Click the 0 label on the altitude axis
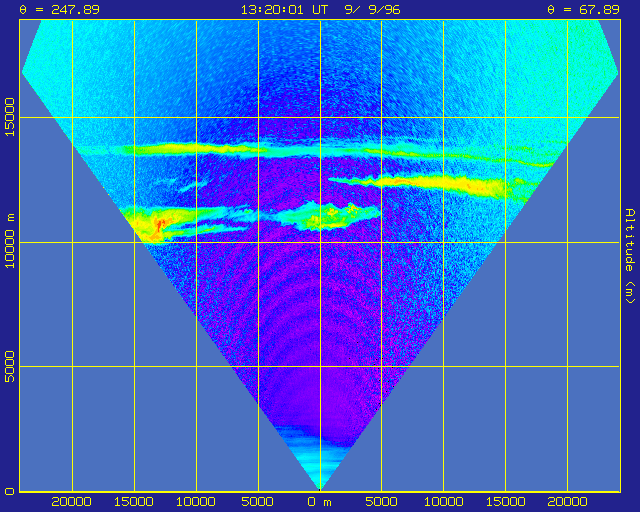 (x=10, y=491)
